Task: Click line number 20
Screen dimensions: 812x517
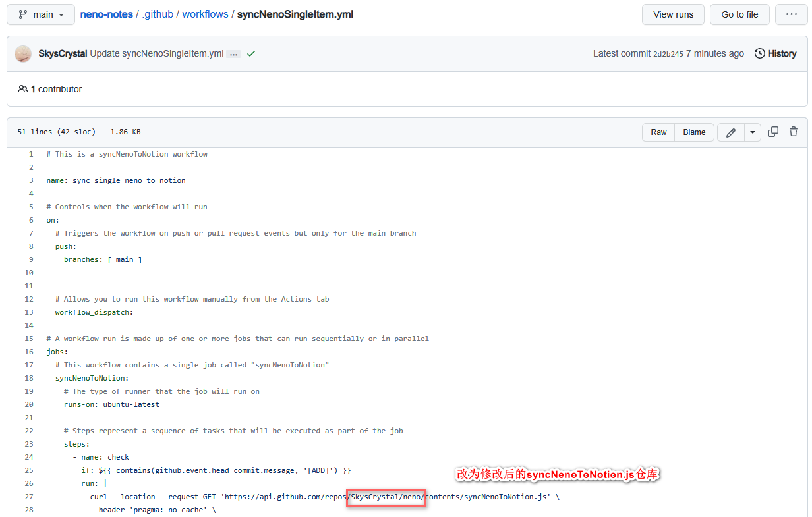Action: [x=28, y=404]
